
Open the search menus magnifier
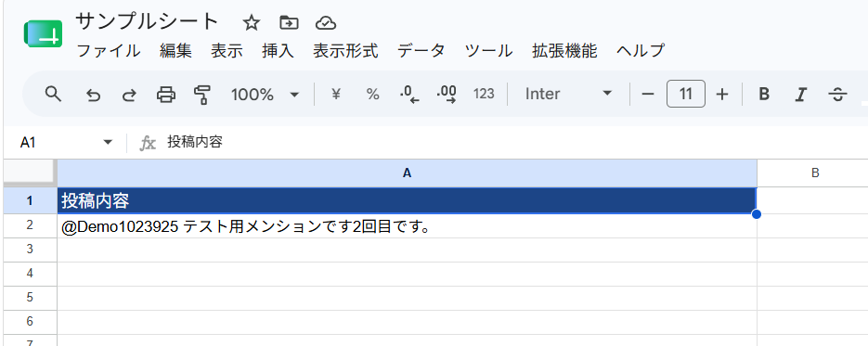coord(53,94)
